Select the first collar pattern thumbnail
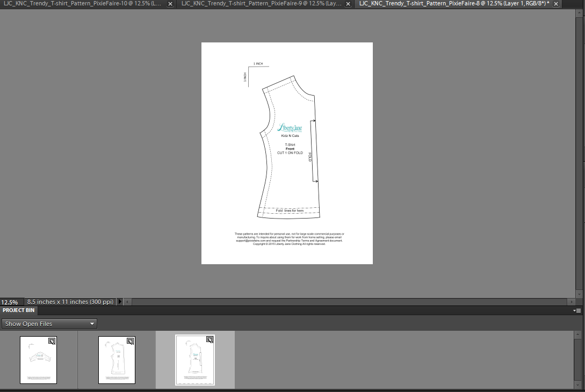This screenshot has width=585, height=392. [x=38, y=360]
